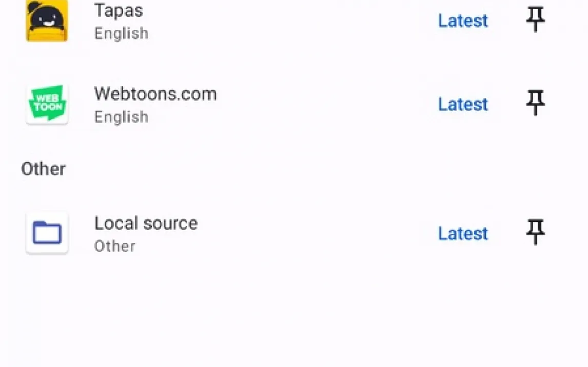Screen dimensions: 588x367
Task: Tap the blue folder icon
Action: coord(47,233)
